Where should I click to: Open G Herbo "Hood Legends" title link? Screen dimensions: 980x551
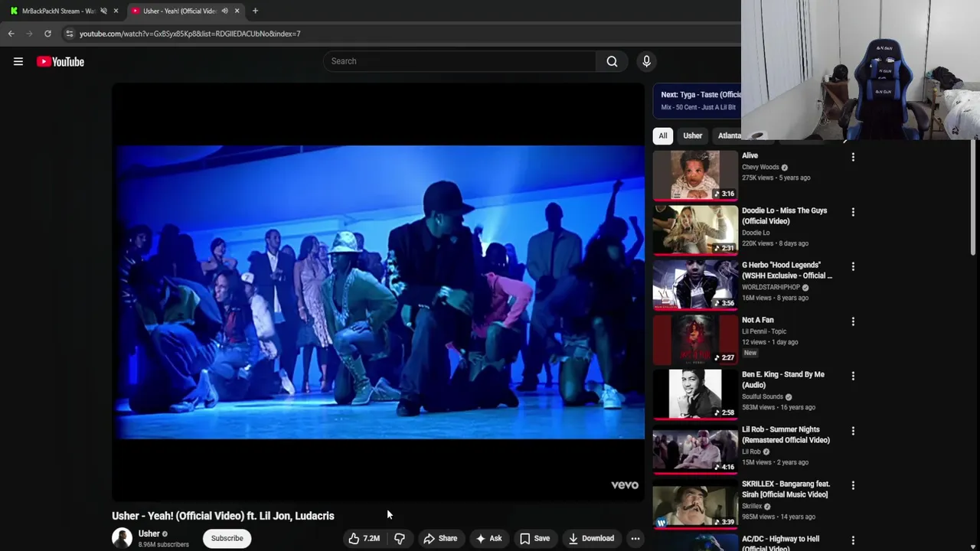pyautogui.click(x=787, y=270)
